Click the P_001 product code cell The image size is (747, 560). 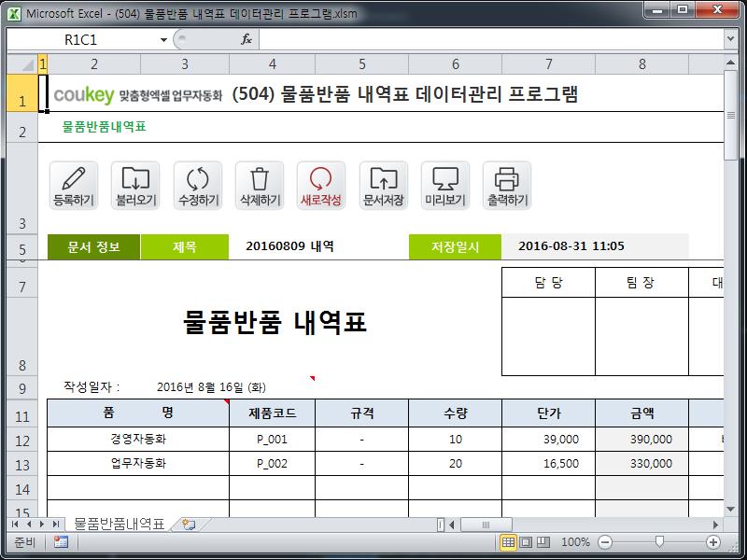pos(272,439)
